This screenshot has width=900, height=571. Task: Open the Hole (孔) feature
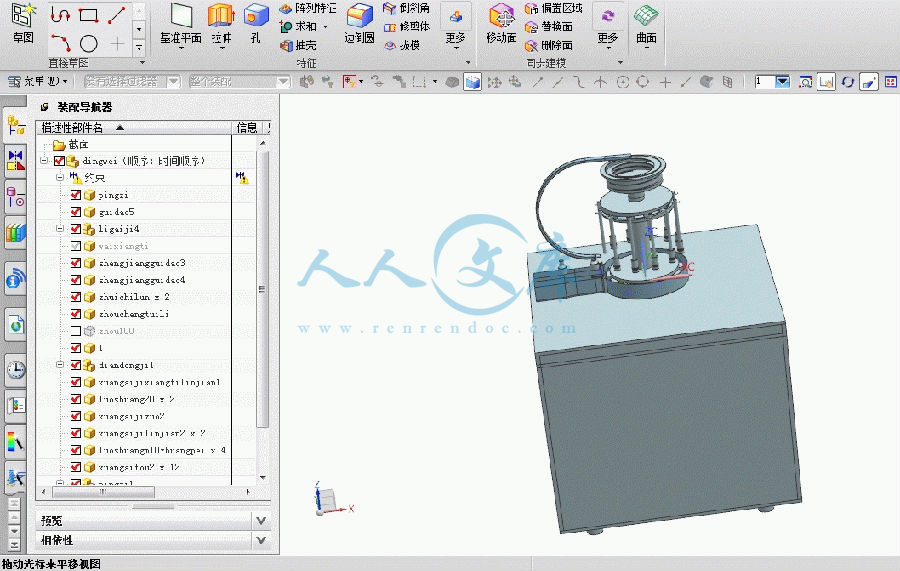click(x=255, y=24)
